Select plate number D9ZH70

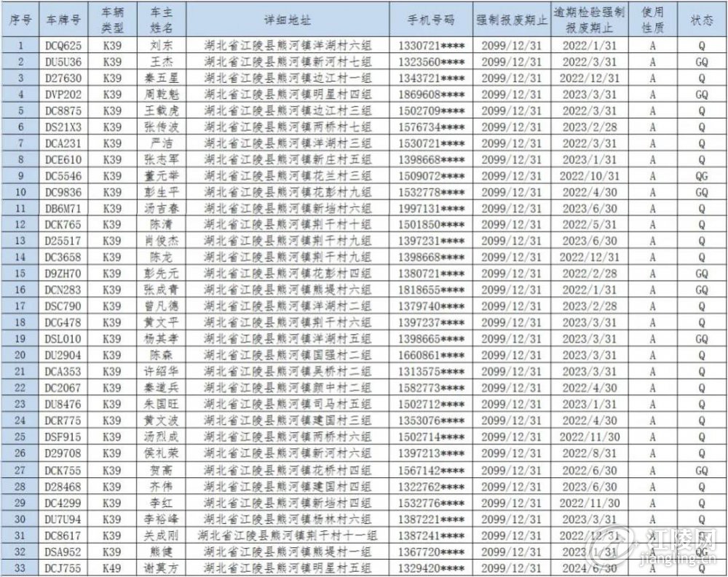[x=63, y=274]
